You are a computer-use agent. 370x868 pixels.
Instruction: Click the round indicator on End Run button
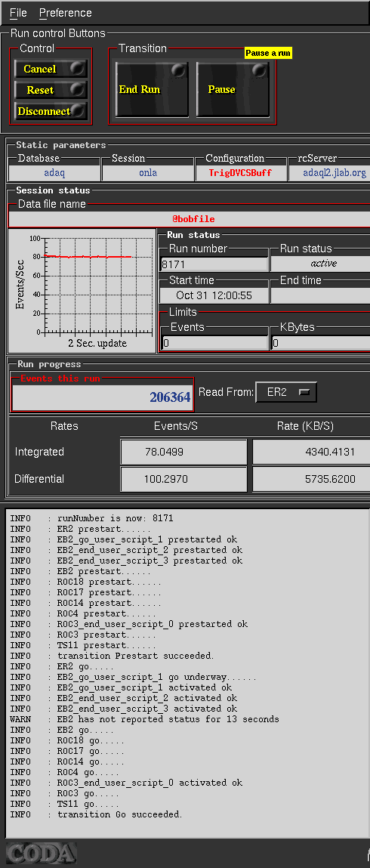click(178, 70)
